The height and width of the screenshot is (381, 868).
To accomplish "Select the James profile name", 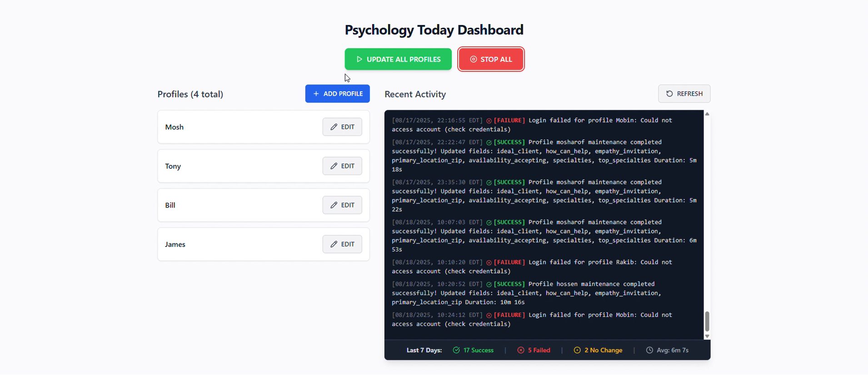I will click(175, 244).
